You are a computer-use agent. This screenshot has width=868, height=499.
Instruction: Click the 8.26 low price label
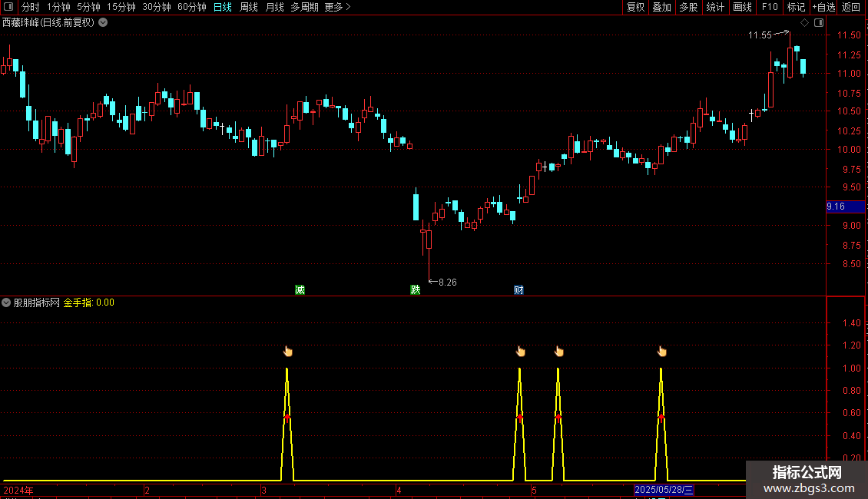click(x=447, y=283)
